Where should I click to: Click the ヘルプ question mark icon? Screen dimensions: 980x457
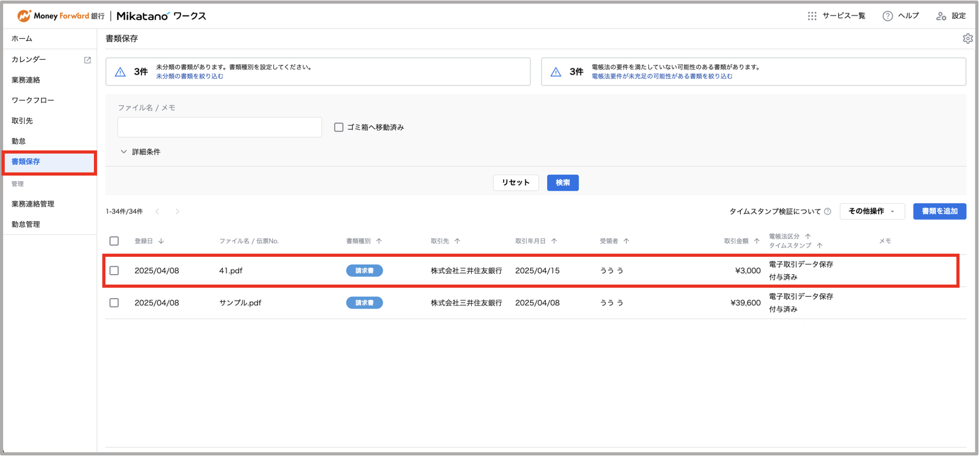888,16
